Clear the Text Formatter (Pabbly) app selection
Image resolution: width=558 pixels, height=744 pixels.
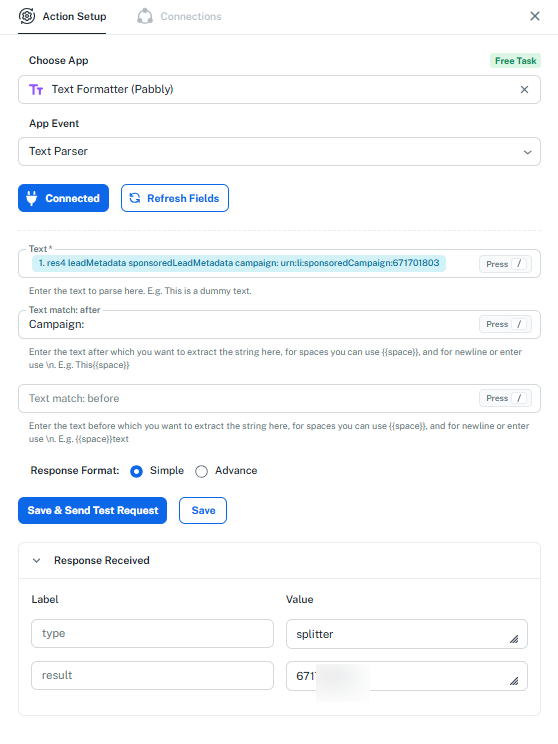point(524,90)
